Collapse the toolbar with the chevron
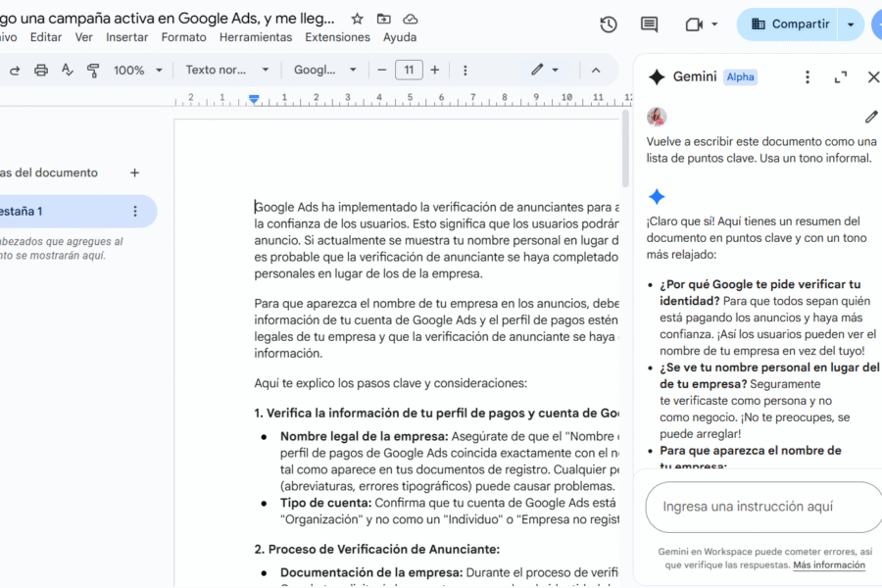Viewport: 882px width, 588px height. click(x=596, y=71)
